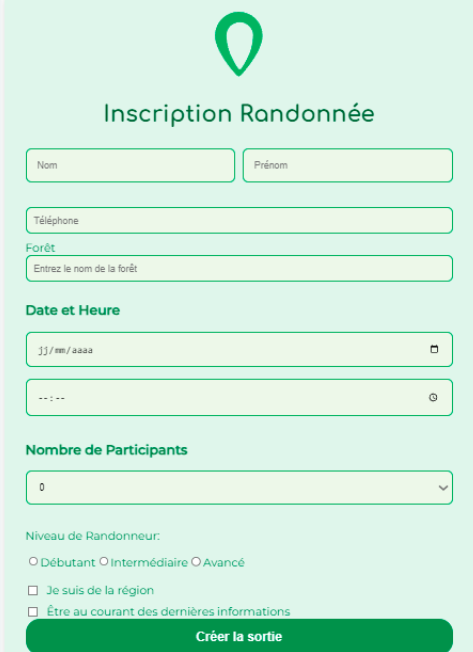
Task: Click into the Téléphone field
Action: [x=239, y=220]
